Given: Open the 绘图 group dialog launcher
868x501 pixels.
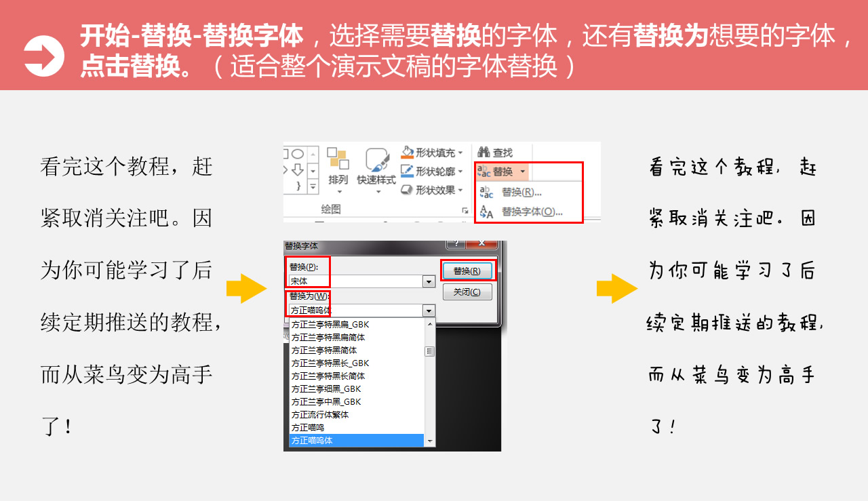Looking at the screenshot, I should 465,211.
